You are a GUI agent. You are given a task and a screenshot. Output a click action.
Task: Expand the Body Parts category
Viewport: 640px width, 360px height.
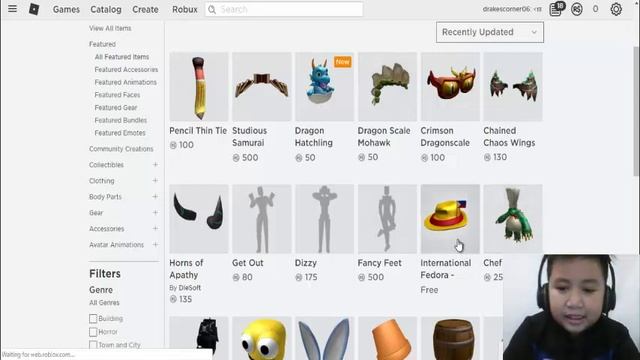(x=155, y=197)
